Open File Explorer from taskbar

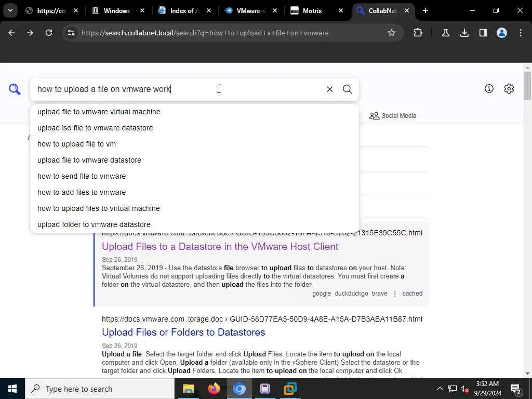(x=188, y=389)
